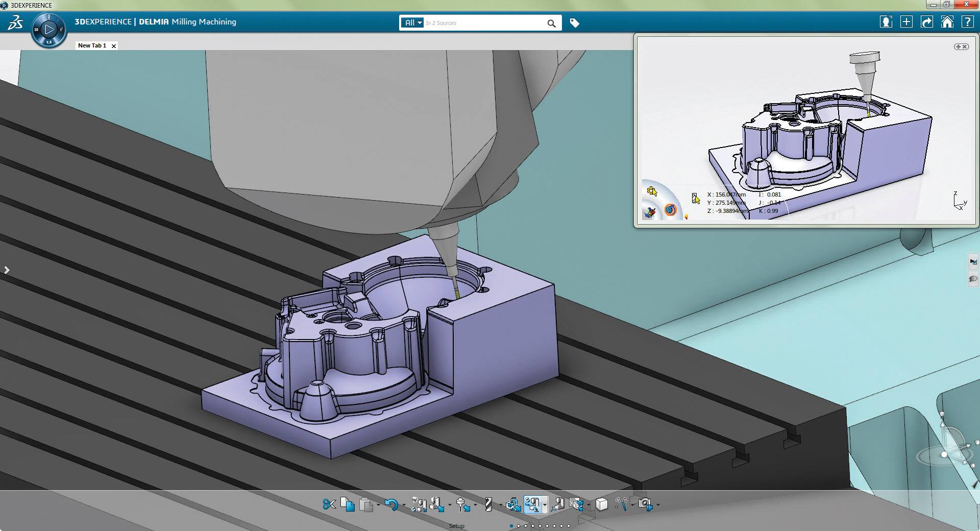Viewport: 980px width, 531px height.
Task: Close the New Tab 1 tab
Action: click(114, 46)
